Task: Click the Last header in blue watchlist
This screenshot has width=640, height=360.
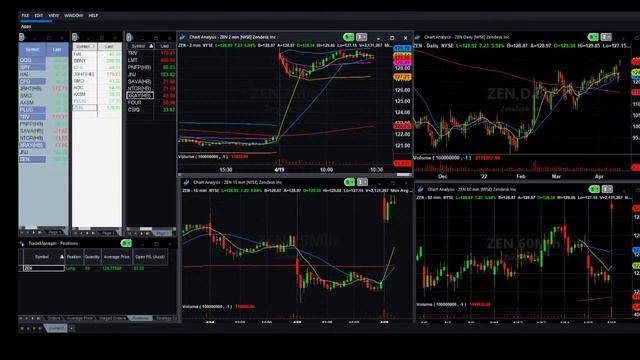Action: pyautogui.click(x=57, y=49)
